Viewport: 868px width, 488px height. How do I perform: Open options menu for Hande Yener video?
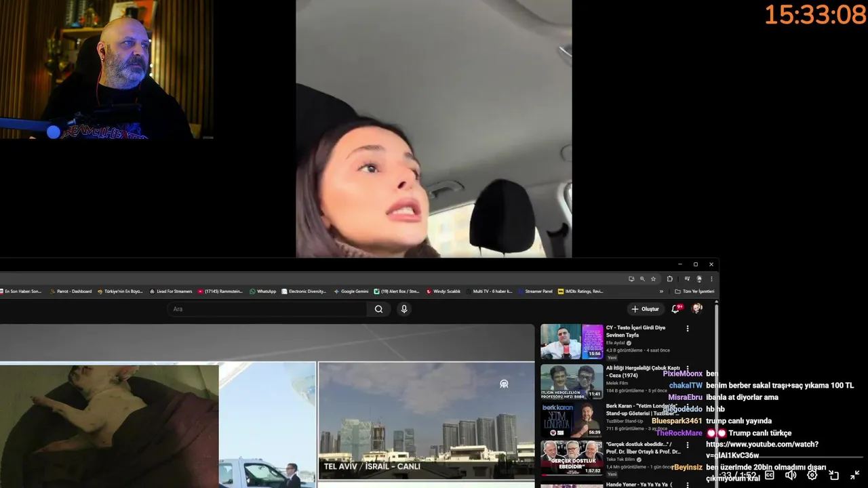point(688,485)
